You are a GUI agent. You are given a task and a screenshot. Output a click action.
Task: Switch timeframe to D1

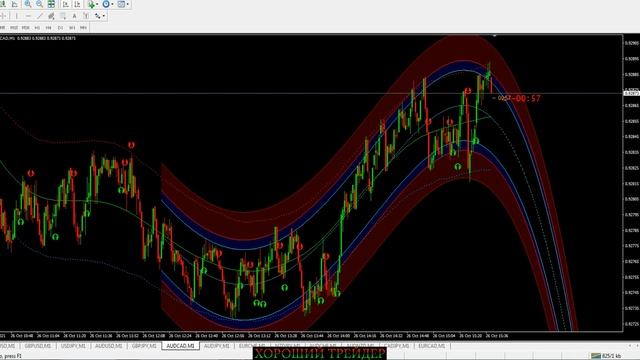[60, 28]
